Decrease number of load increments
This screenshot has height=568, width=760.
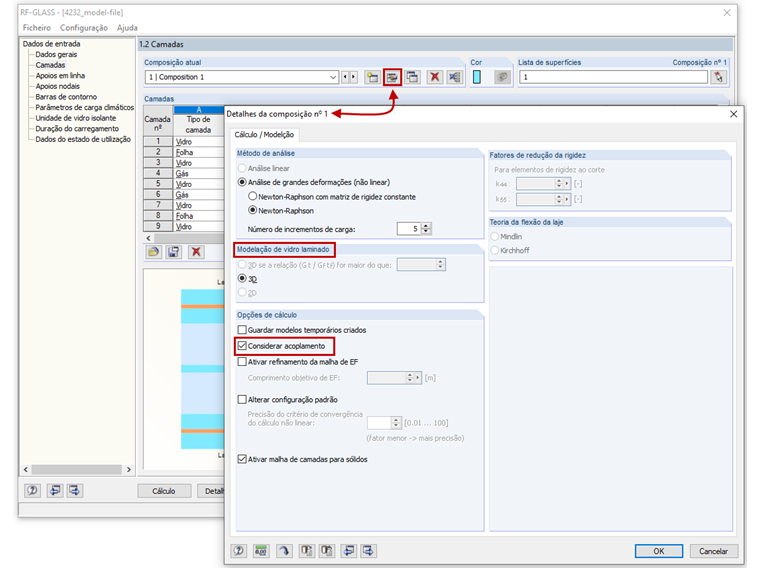click(x=426, y=232)
